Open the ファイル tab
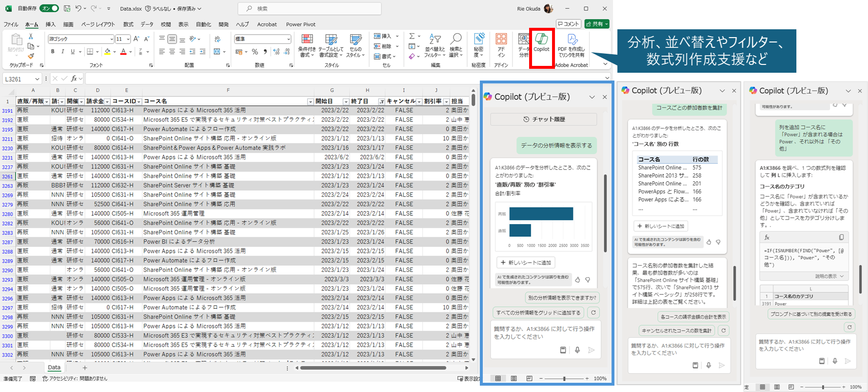The height and width of the screenshot is (392, 868). pos(11,24)
